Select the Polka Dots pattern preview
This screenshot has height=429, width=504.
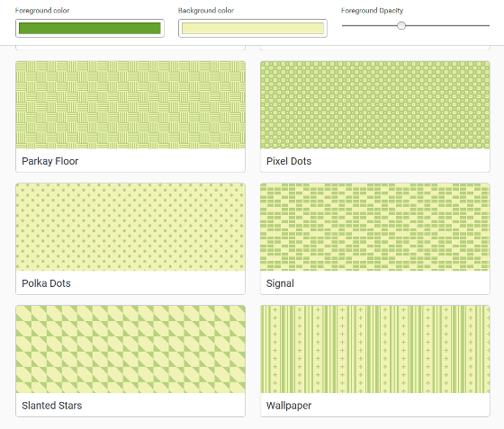(130, 227)
